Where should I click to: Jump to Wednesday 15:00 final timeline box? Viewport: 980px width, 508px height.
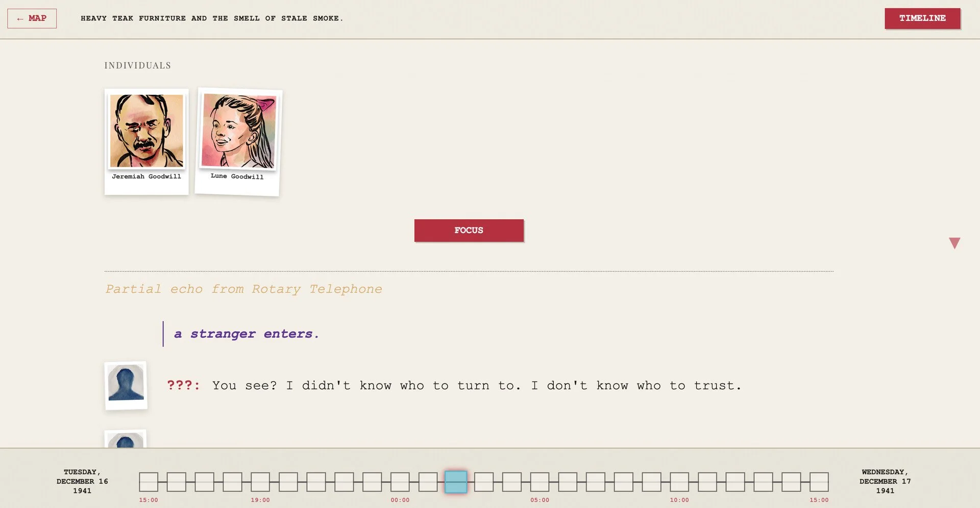819,482
